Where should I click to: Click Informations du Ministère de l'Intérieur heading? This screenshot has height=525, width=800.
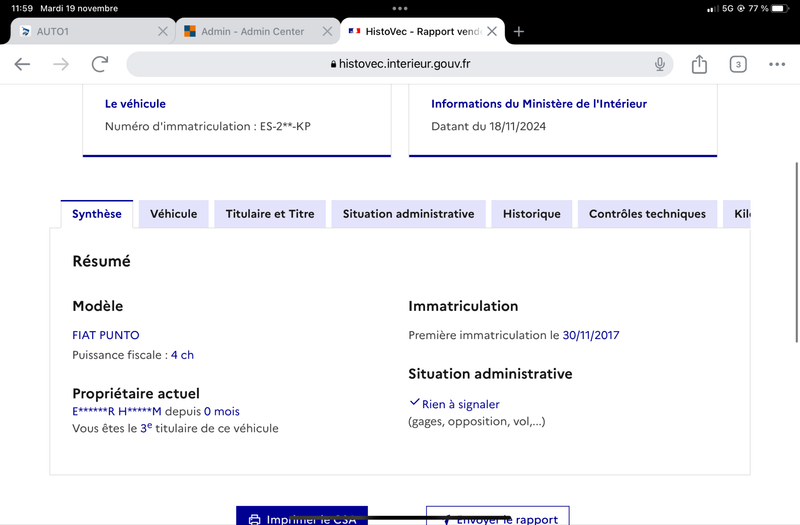pos(539,104)
